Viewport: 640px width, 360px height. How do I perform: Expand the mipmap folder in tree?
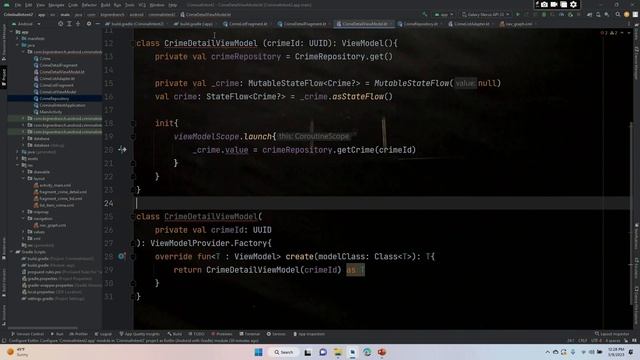[23, 212]
